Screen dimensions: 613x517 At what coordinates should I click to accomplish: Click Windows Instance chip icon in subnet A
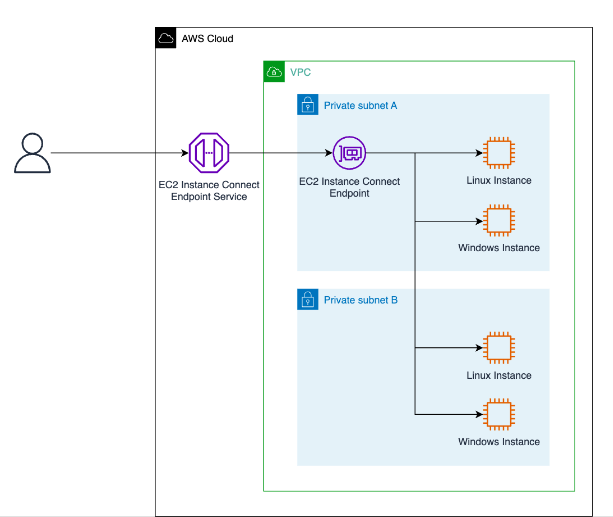coord(499,221)
